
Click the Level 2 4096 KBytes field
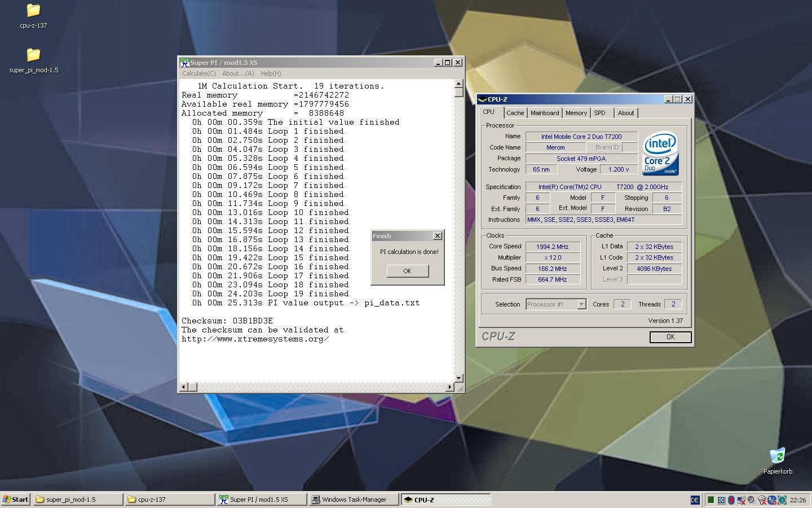(654, 269)
